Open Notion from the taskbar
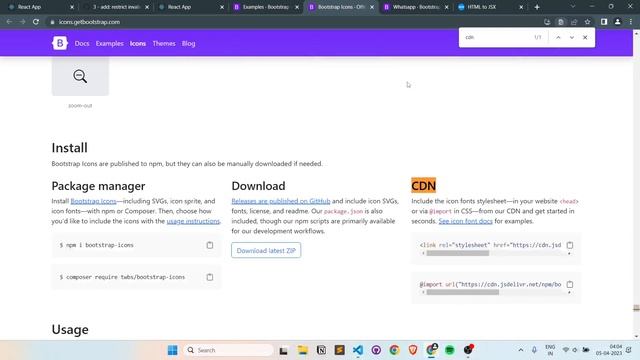 click(321, 350)
